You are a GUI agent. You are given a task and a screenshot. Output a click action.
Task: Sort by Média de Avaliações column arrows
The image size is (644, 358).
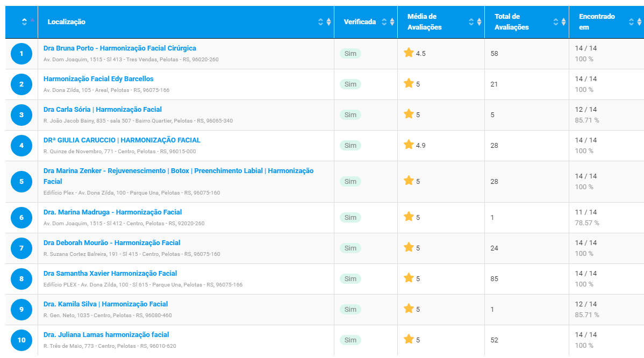click(x=475, y=22)
